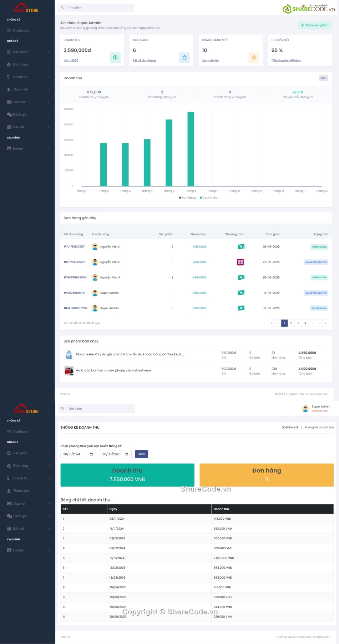Click the Đơn hàng lock-bag icon in the dashboard page sidebar
This screenshot has width=339, height=644.
point(9,65)
